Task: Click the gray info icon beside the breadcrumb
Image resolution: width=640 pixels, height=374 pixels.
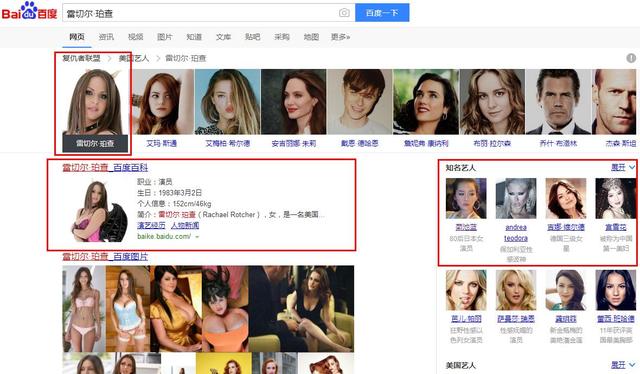Action: (x=631, y=58)
